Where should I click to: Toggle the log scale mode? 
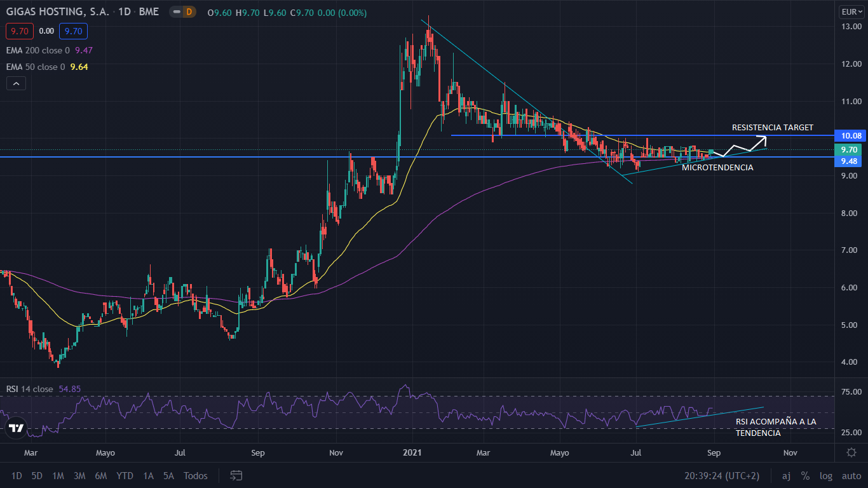(825, 475)
